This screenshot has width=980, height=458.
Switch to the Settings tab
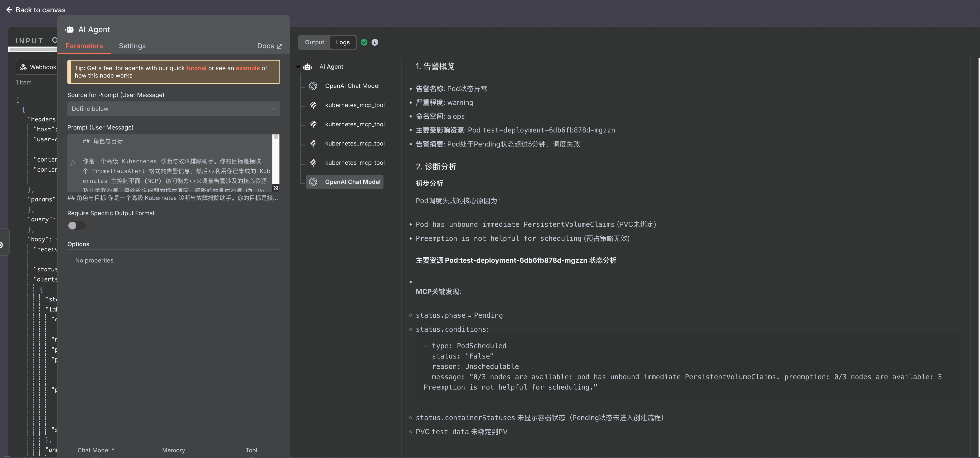click(x=132, y=46)
